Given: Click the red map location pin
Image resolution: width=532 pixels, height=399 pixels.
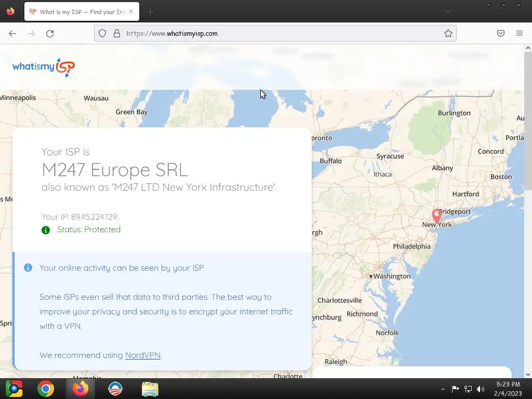Looking at the screenshot, I should click(436, 216).
